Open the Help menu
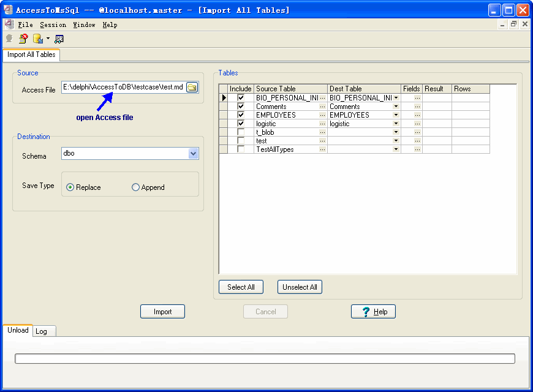 pos(110,25)
